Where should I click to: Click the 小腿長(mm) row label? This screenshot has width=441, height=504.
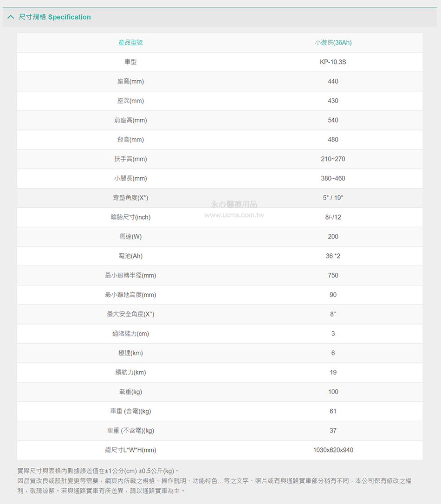130,178
